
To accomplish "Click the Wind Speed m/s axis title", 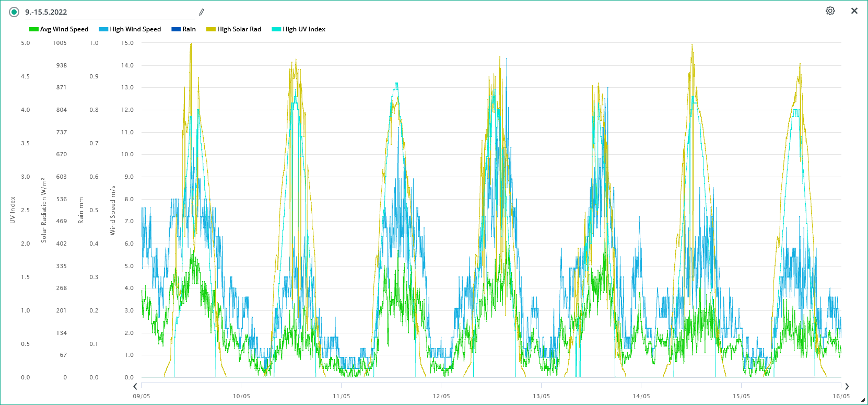I will point(113,210).
